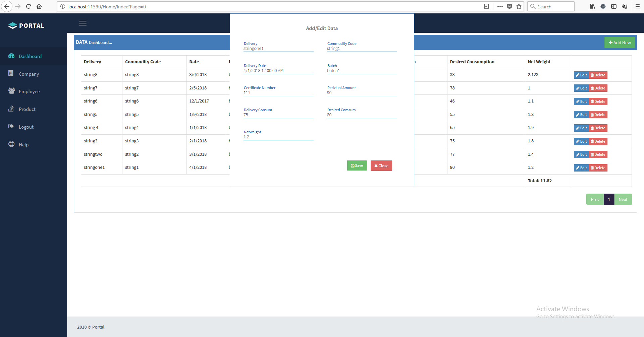644x337 pixels.
Task: Bookmark this page with star icon
Action: pos(519,6)
